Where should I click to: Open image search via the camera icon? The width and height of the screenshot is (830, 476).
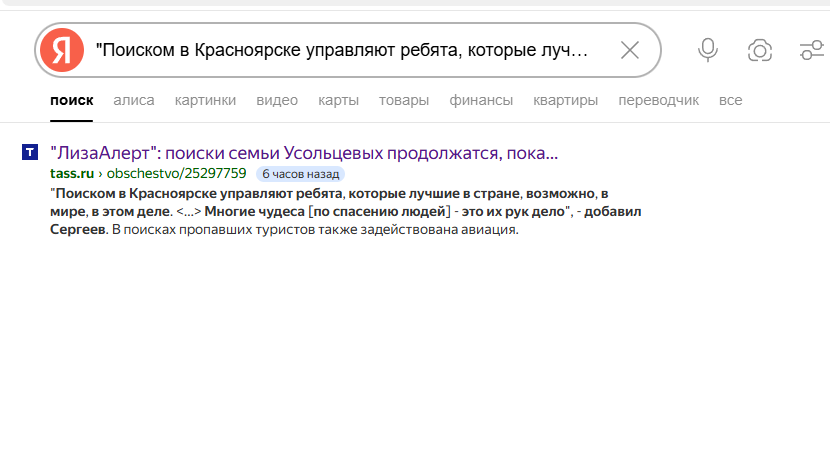tap(760, 51)
